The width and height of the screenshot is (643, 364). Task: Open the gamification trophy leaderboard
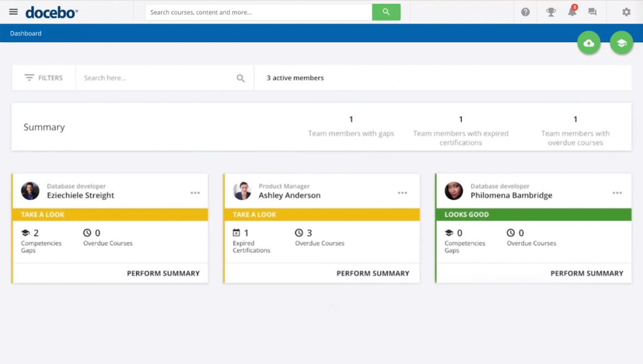click(x=551, y=12)
